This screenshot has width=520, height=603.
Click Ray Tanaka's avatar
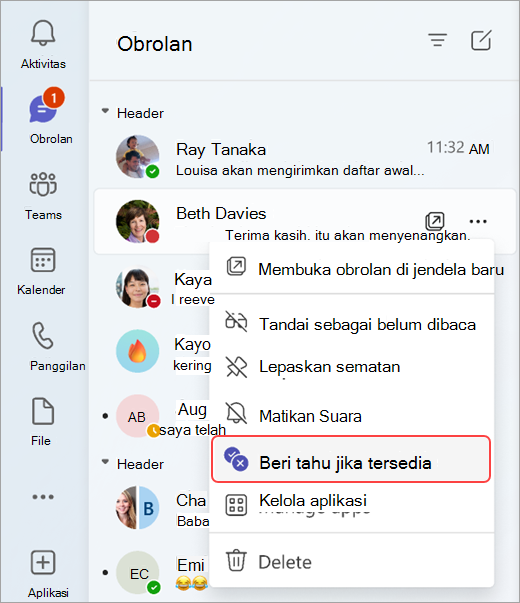coord(138,157)
